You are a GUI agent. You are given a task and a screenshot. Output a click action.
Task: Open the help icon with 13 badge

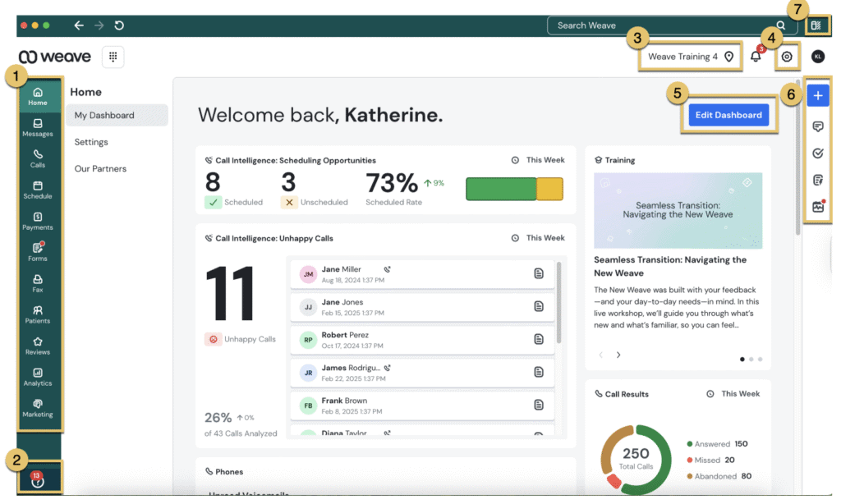pos(37,481)
